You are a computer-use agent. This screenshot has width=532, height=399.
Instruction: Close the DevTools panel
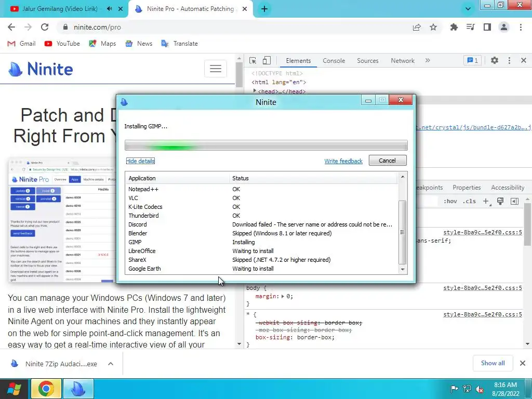(x=524, y=60)
